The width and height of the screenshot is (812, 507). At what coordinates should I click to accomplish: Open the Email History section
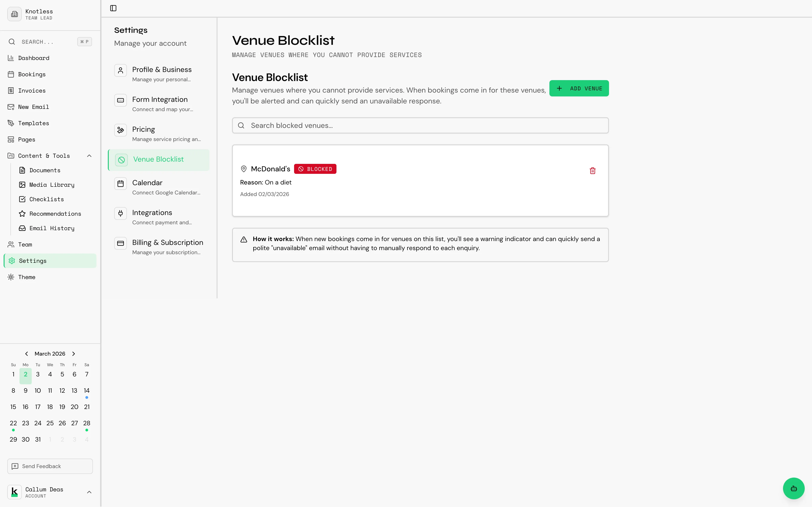pyautogui.click(x=52, y=228)
